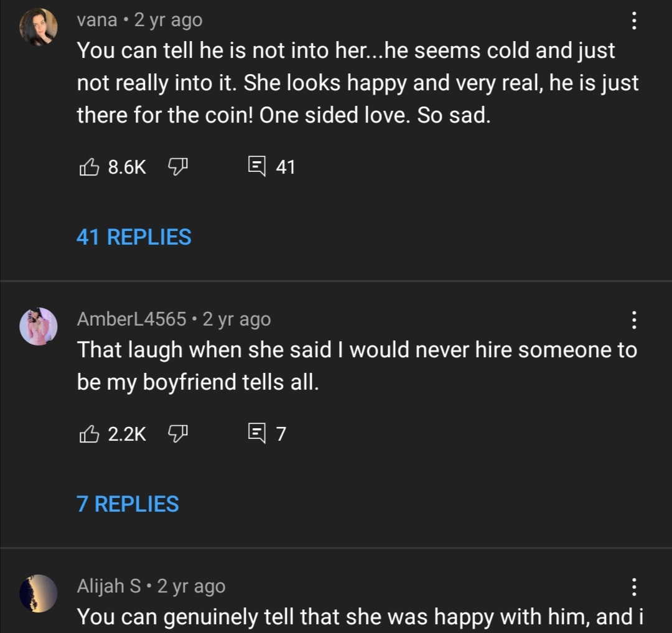Open three-dot menu on AmberL4565's comment
672x633 pixels.
pyautogui.click(x=633, y=320)
